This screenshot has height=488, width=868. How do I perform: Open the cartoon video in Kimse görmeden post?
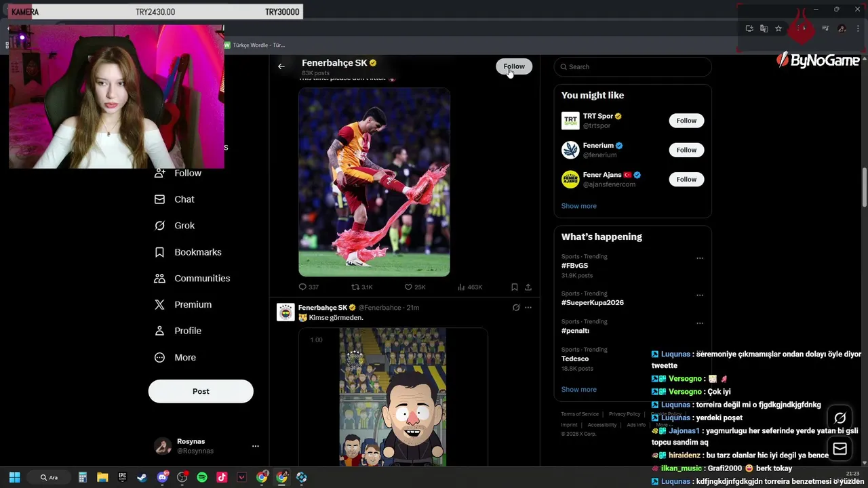[x=393, y=397]
